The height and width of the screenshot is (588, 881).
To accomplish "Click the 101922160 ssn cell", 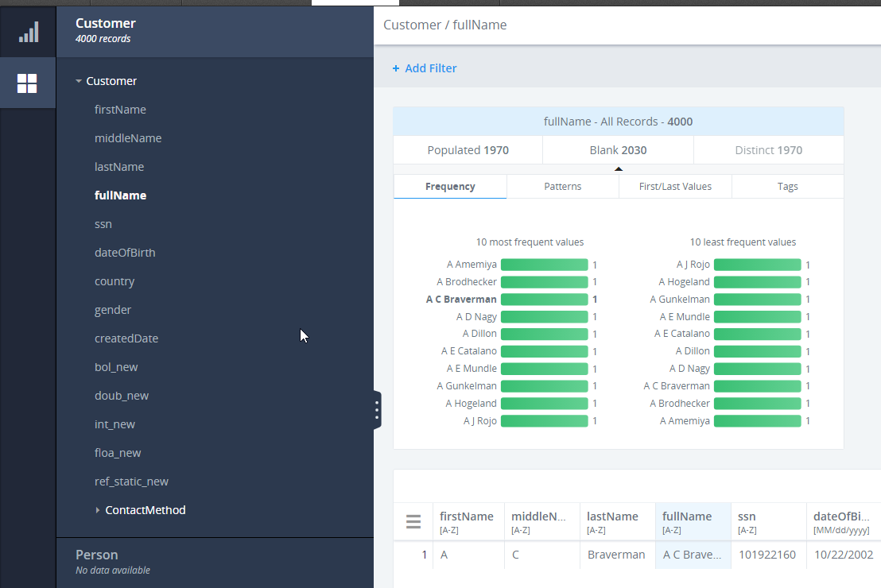I will click(767, 555).
